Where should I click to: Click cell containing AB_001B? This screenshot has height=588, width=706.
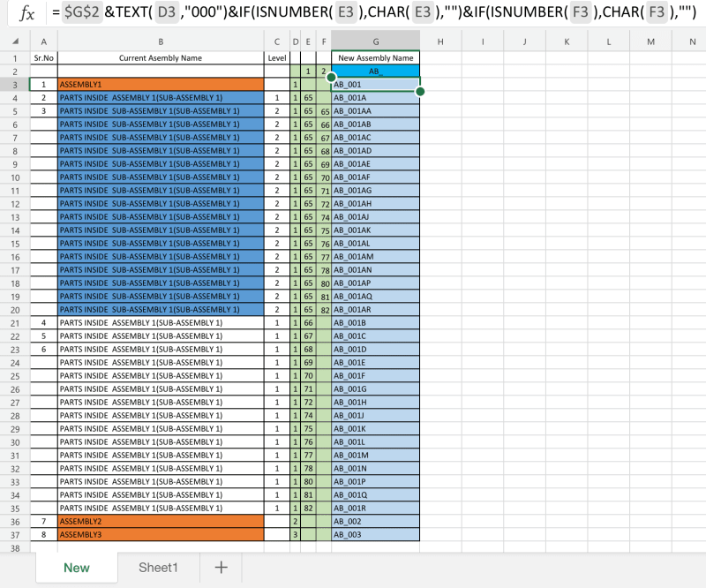pyautogui.click(x=376, y=322)
